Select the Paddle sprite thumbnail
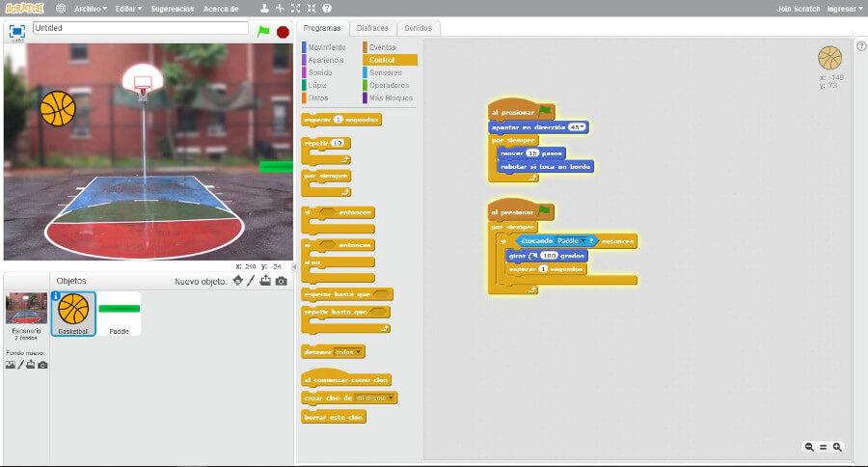 coord(119,314)
